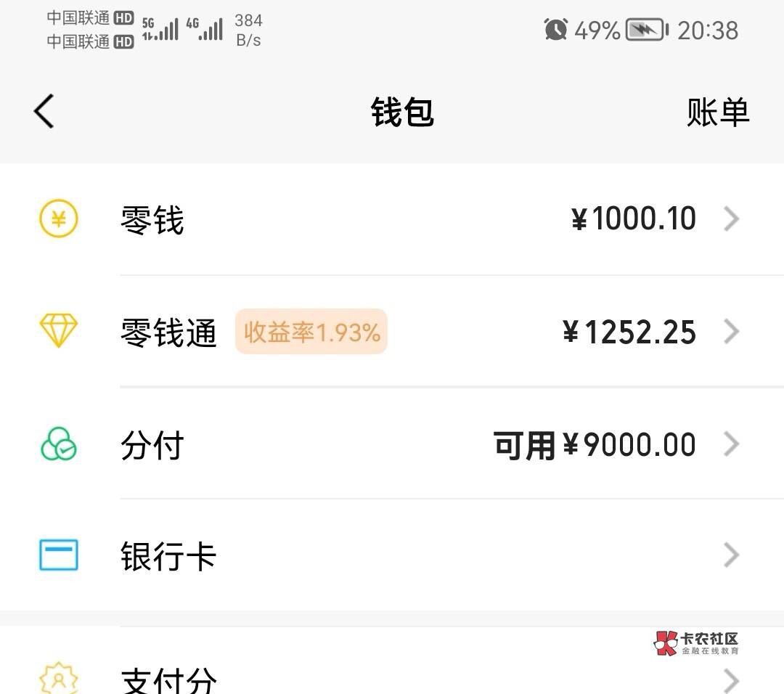This screenshot has height=694, width=784.
Task: Tap the 卡农社区 watermark logo
Action: (x=696, y=642)
